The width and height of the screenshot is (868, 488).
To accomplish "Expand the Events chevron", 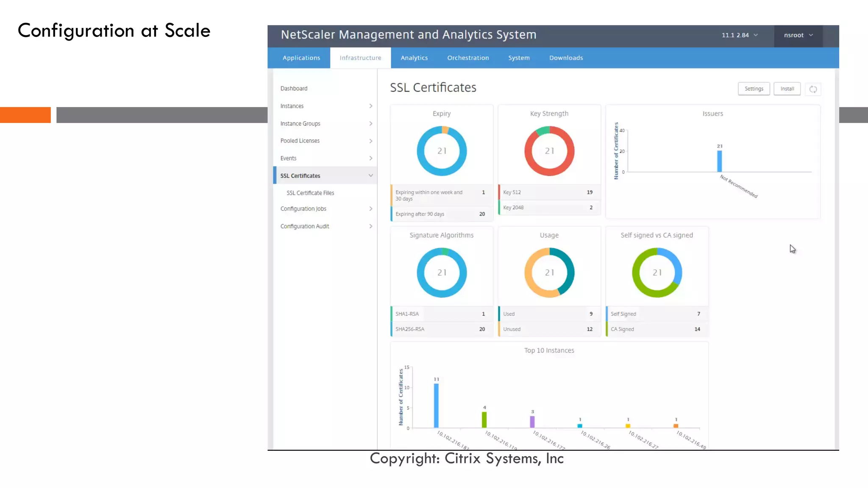I will pos(370,158).
